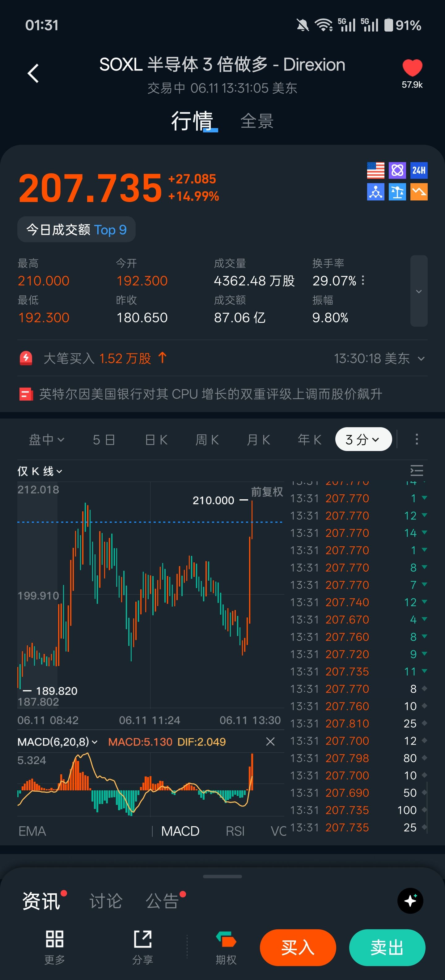The width and height of the screenshot is (445, 980).
Task: Tap the AI sparkle assistant icon
Action: (x=410, y=900)
